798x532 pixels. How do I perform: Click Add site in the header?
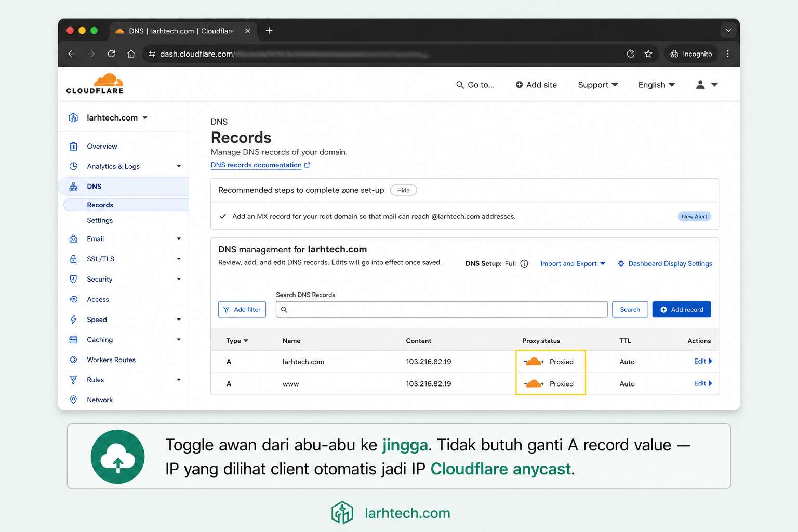point(536,85)
